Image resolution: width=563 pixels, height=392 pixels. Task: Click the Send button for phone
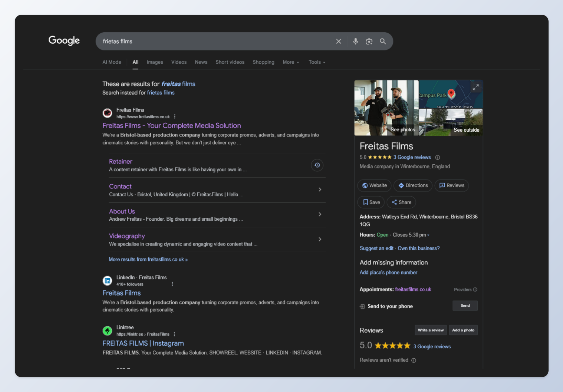pyautogui.click(x=465, y=306)
